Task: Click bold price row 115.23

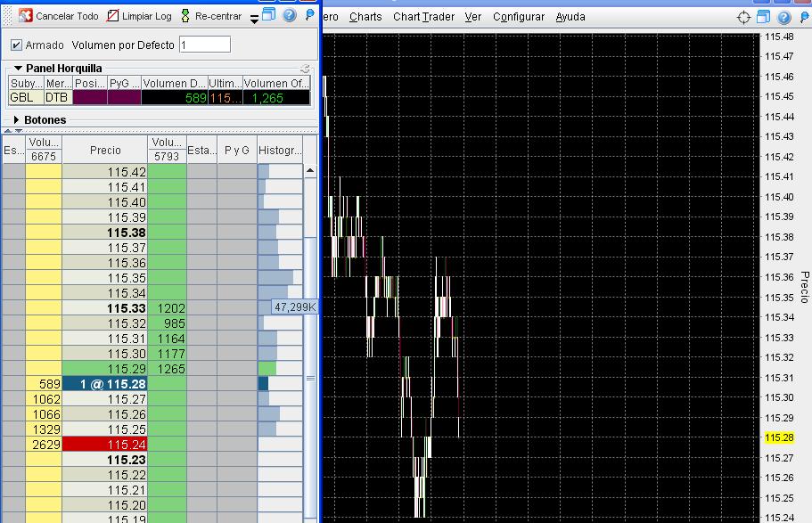Action: point(104,460)
